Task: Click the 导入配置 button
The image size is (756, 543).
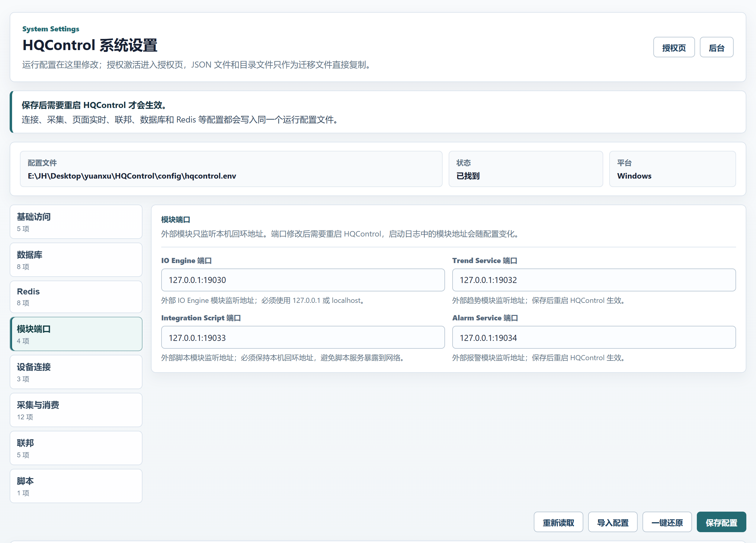Action: tap(613, 522)
